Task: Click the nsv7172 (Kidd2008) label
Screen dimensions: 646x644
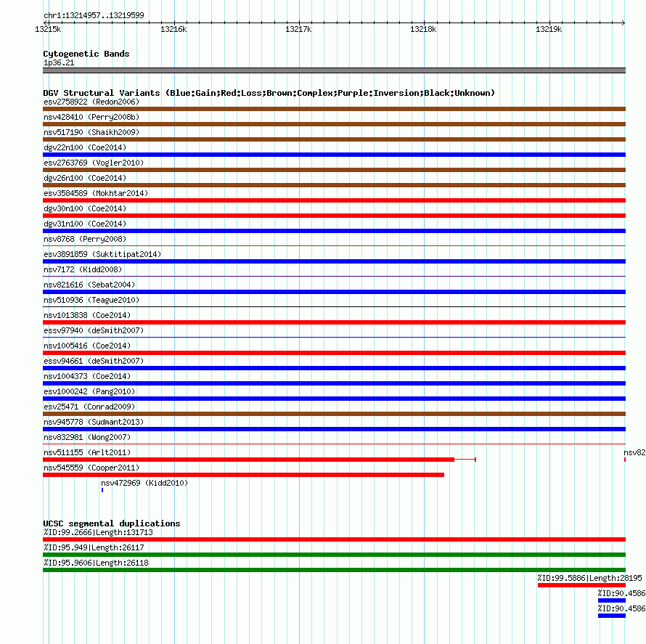Action: pyautogui.click(x=83, y=269)
